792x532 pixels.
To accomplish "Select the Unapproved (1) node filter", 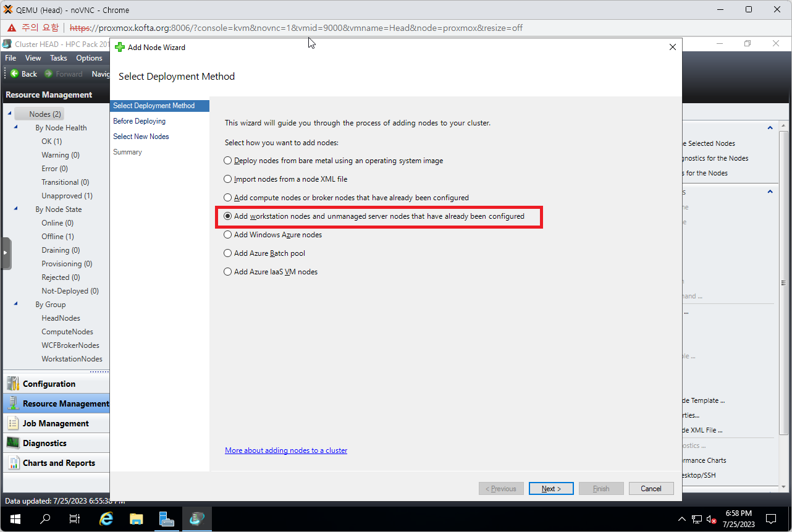I will click(x=67, y=196).
